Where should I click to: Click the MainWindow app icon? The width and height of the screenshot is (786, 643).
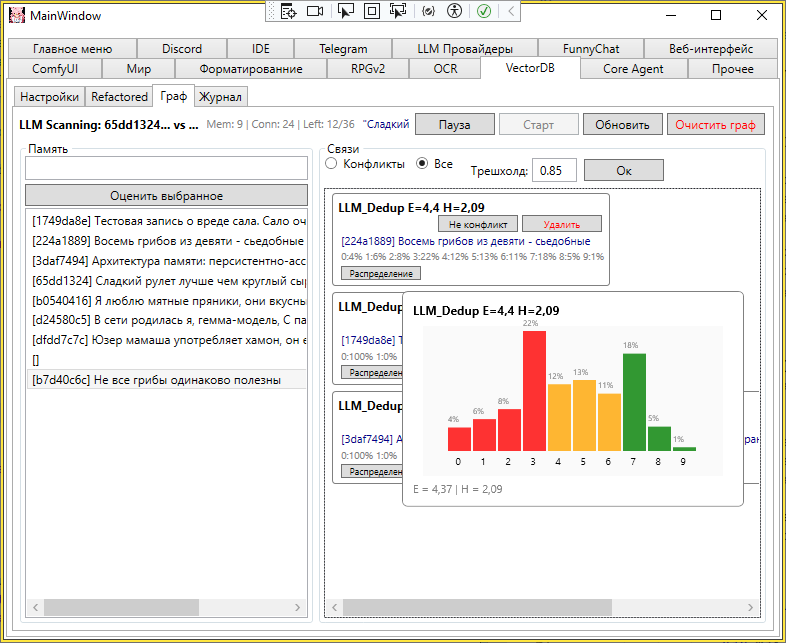pos(17,16)
